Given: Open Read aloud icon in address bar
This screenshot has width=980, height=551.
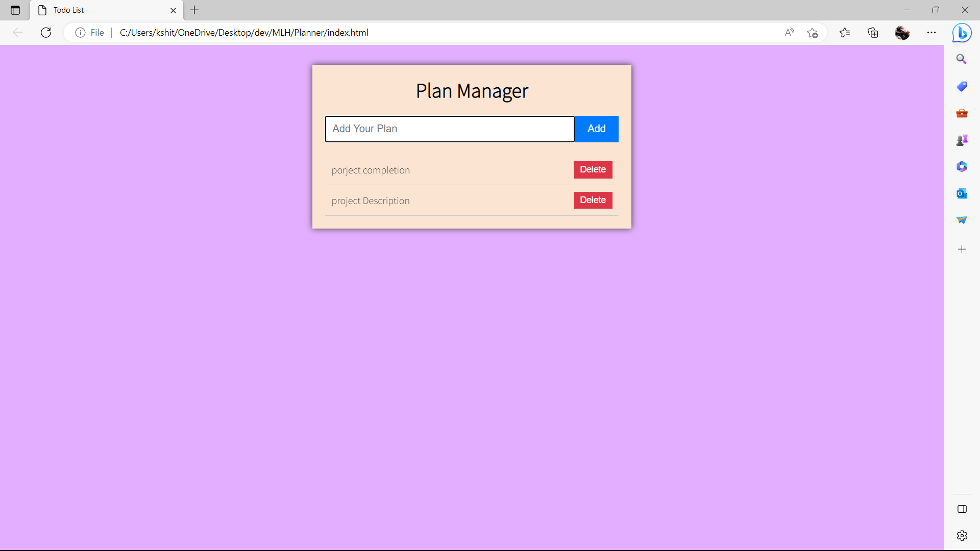Looking at the screenshot, I should [789, 33].
